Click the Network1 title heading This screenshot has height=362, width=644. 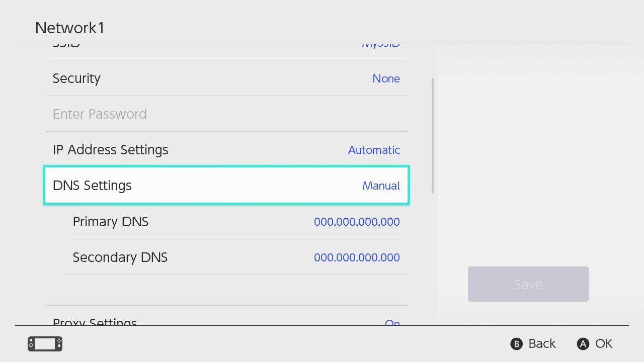click(x=69, y=28)
